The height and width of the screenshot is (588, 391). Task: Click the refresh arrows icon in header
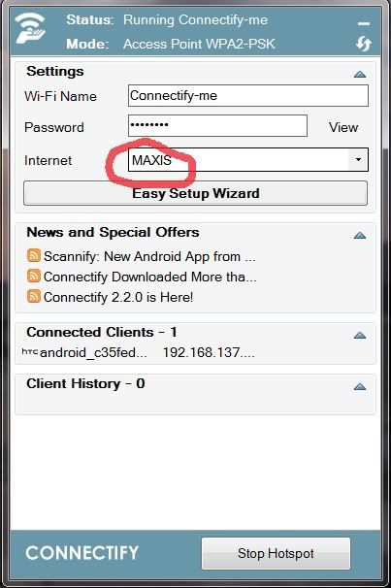(363, 44)
